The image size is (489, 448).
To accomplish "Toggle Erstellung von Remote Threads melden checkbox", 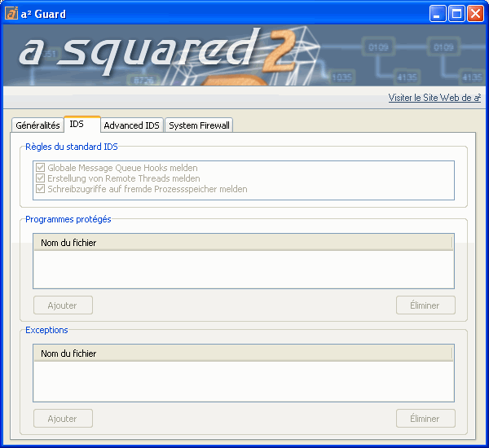I will click(40, 178).
